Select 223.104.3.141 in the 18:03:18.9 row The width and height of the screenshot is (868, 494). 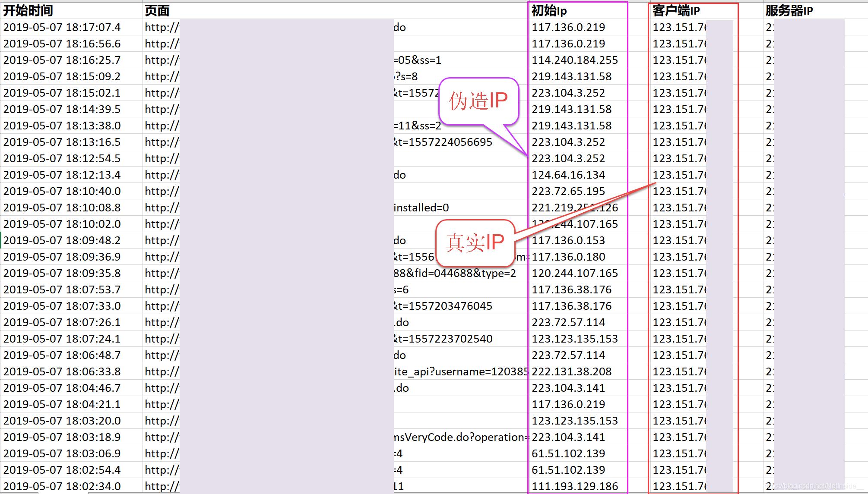point(568,437)
